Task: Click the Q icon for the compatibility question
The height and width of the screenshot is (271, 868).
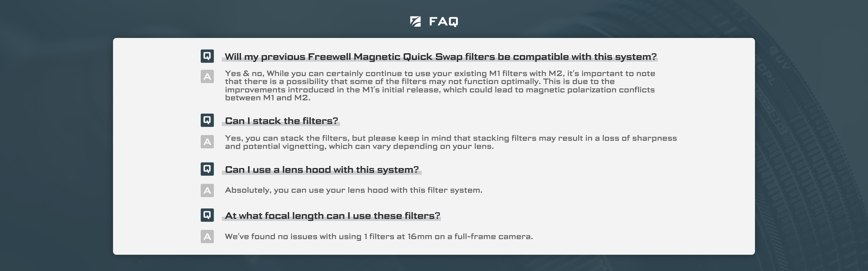Action: (207, 56)
